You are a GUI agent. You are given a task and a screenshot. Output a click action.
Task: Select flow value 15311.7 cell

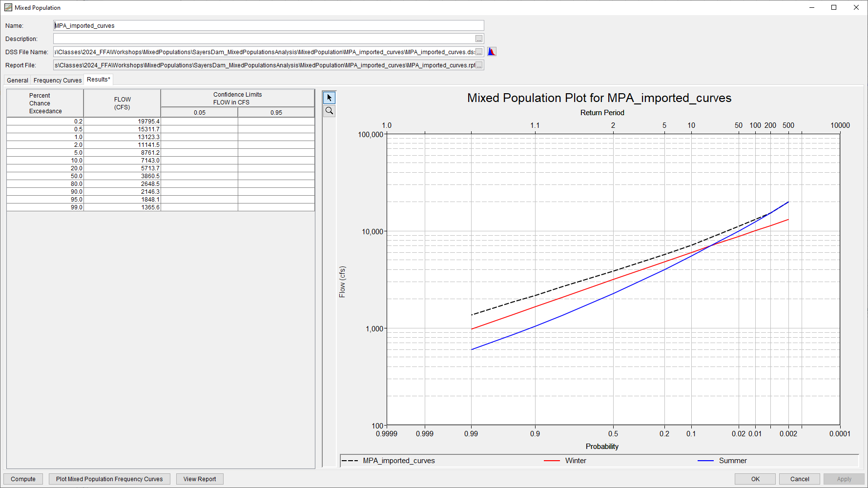[x=122, y=129]
